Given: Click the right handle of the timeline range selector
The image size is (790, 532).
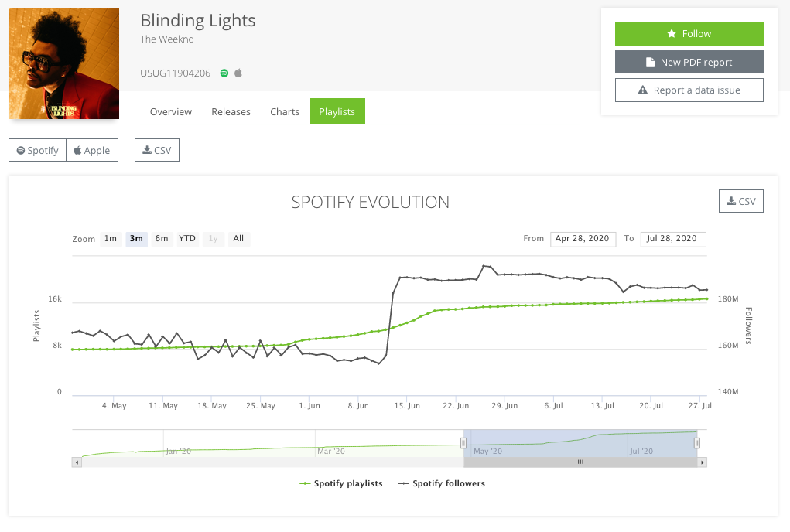Looking at the screenshot, I should pyautogui.click(x=696, y=441).
